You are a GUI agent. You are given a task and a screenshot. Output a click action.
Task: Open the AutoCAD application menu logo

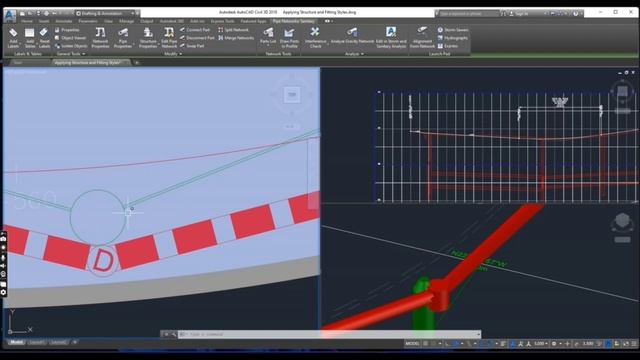pos(10,17)
